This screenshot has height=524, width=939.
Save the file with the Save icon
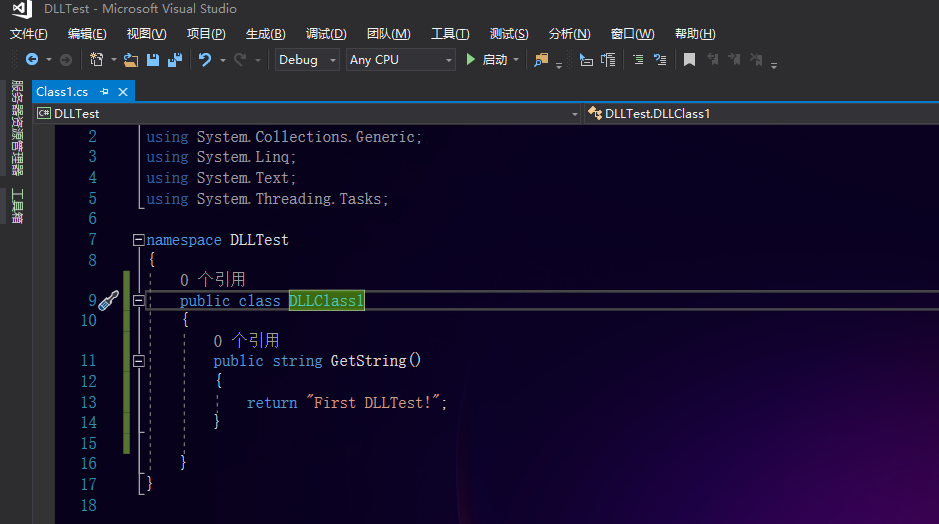point(153,59)
